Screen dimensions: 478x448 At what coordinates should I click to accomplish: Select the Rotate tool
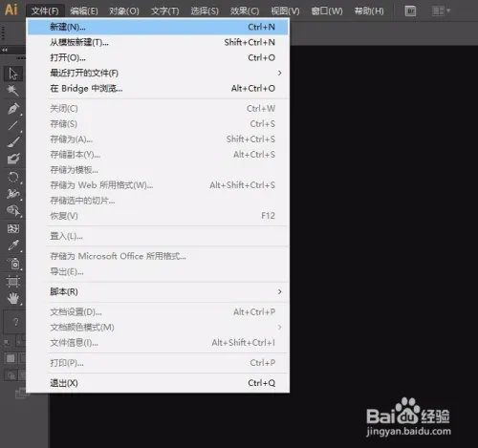click(x=13, y=177)
